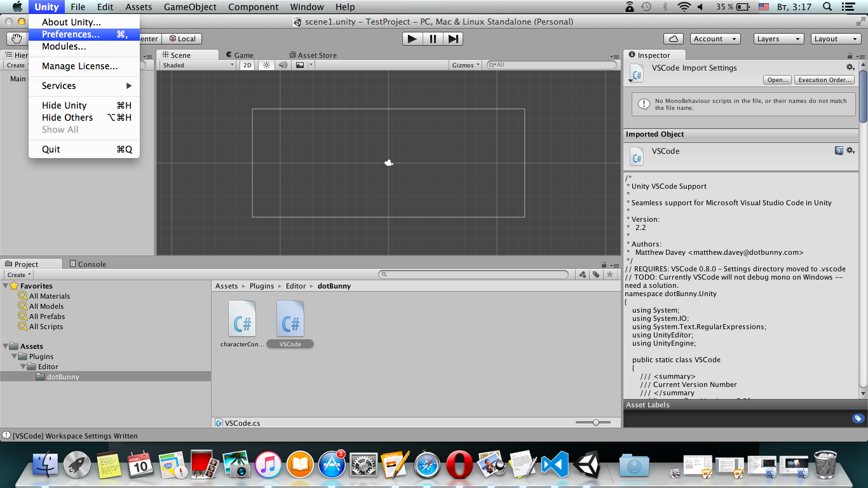This screenshot has height=488, width=868.
Task: Click the Open... button in Inspector
Action: click(x=778, y=80)
